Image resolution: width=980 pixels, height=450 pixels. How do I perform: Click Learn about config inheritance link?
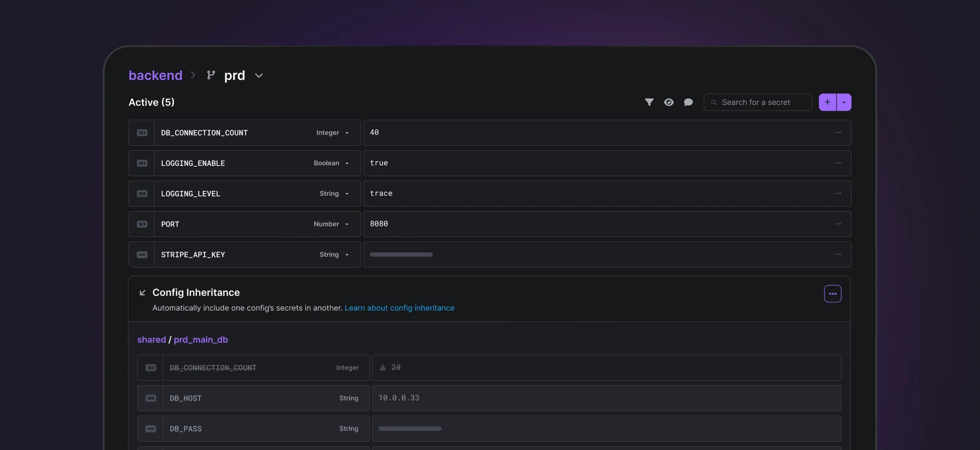399,308
